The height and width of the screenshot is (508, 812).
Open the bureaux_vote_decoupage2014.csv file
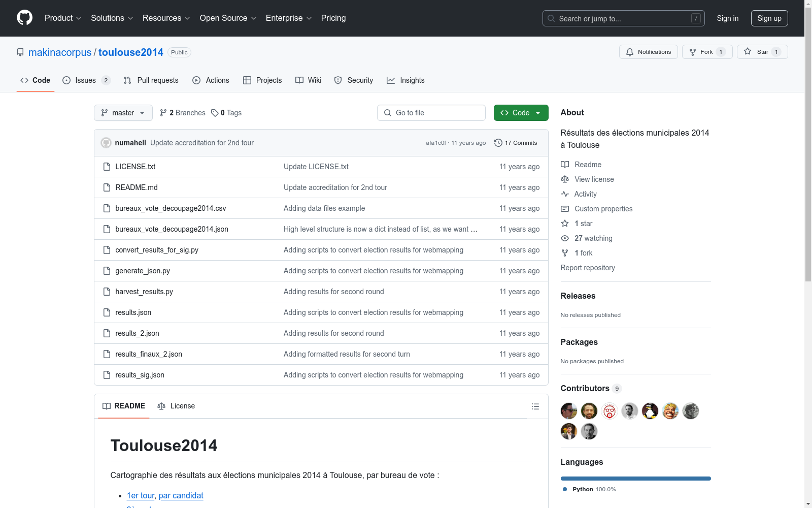171,208
